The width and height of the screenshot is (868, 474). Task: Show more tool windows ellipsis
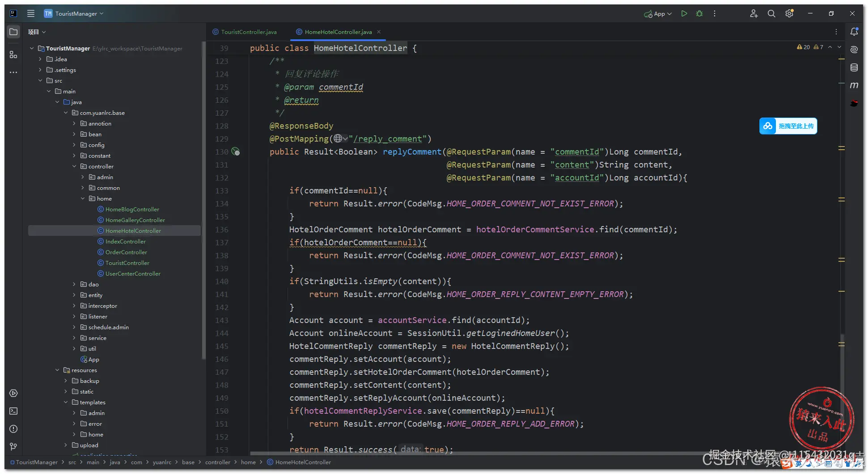[13, 72]
